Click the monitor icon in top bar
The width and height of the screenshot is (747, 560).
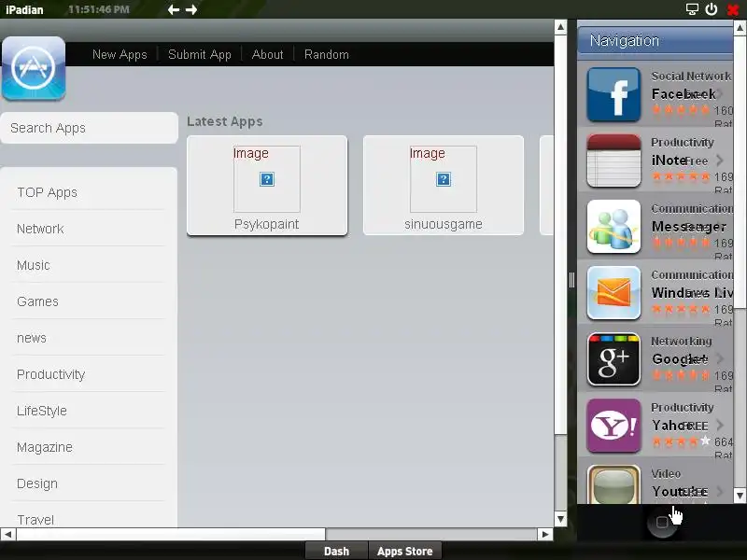(x=692, y=9)
